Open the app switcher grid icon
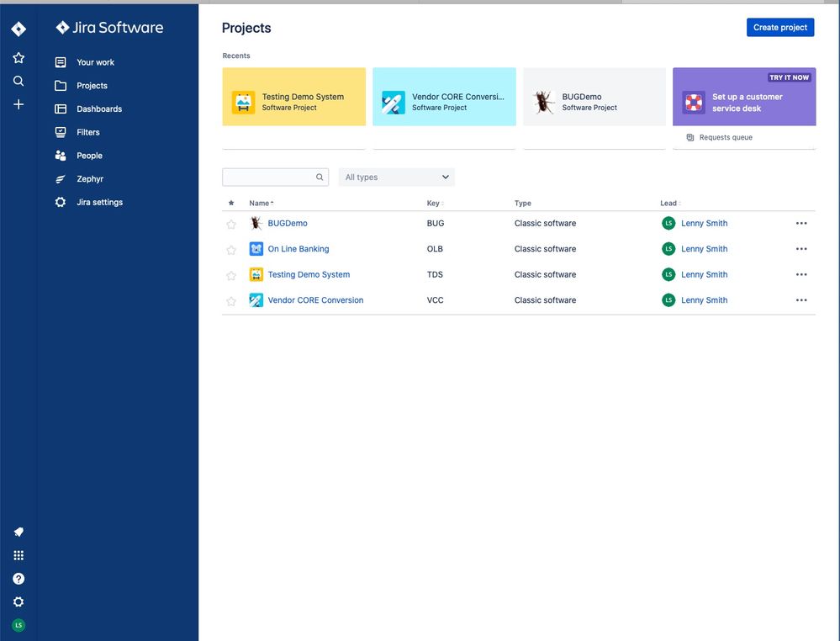Viewport: 840px width, 641px height. click(18, 555)
